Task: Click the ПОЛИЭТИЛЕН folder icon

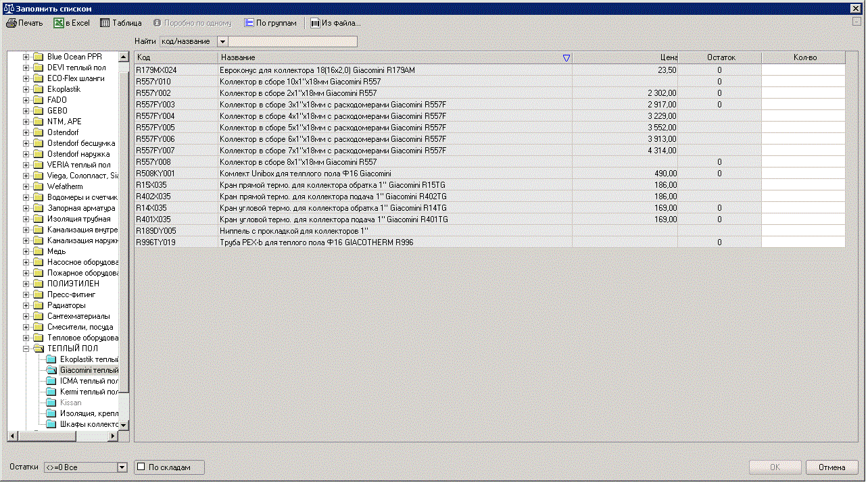Action: pos(39,284)
